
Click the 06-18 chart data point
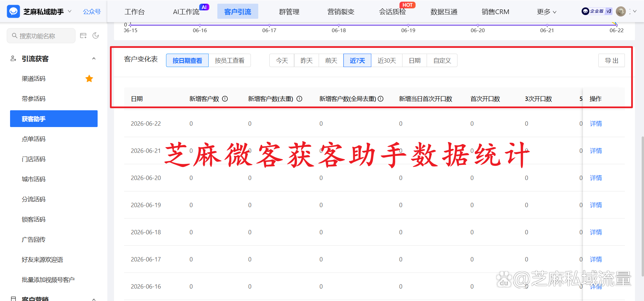point(339,25)
